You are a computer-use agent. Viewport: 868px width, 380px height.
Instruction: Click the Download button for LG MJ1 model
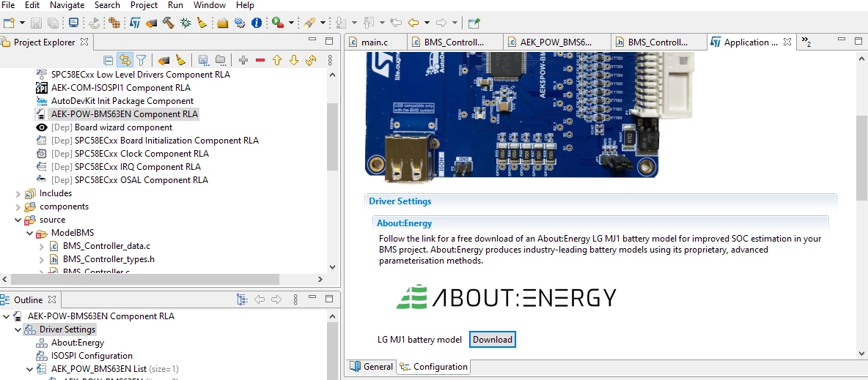click(x=492, y=340)
